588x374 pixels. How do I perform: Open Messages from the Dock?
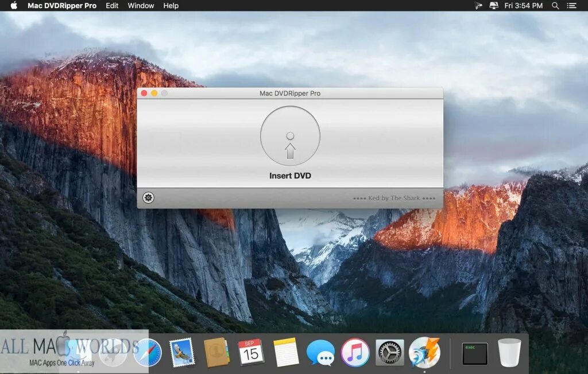point(320,353)
